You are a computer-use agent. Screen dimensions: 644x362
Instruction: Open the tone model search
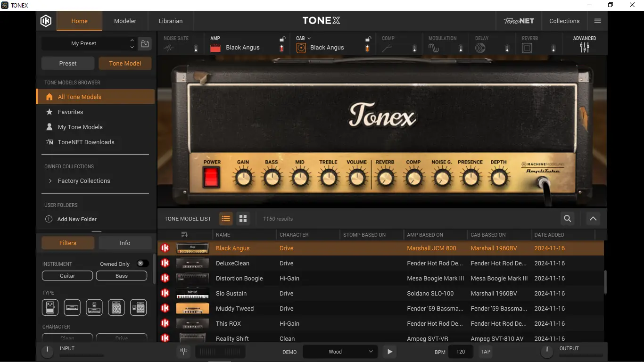point(567,218)
